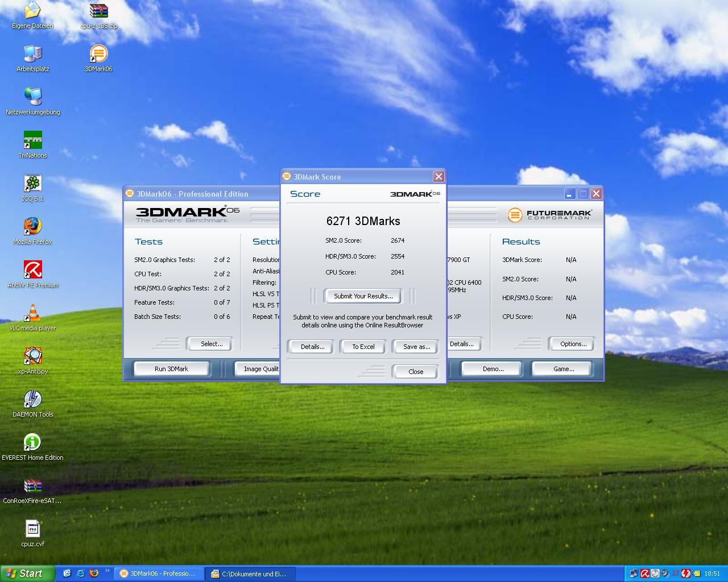The width and height of the screenshot is (728, 582).
Task: Launch the DAEMON Tools desktop shortcut
Action: [x=32, y=404]
